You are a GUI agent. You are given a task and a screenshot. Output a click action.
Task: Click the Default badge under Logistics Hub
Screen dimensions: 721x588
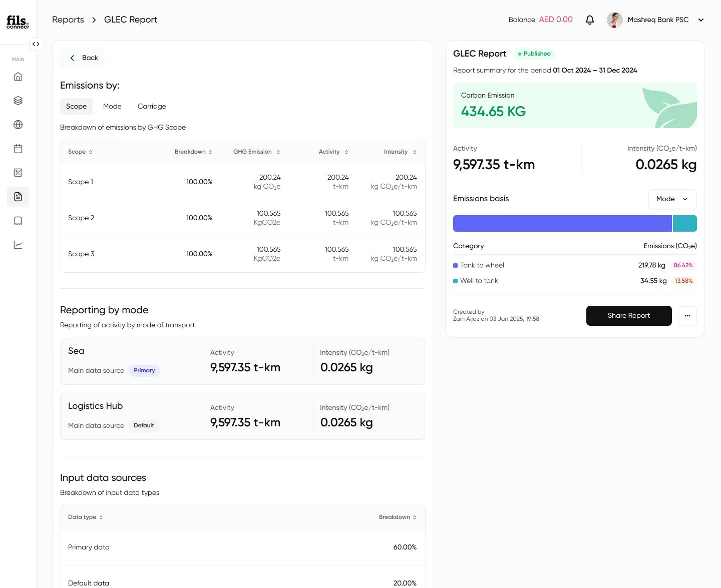(144, 425)
